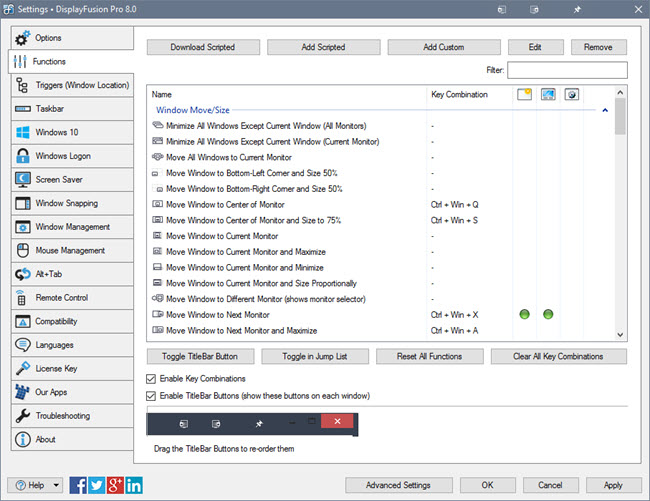Open the Our Apps tab
Viewport: 650px width, 501px height.
[72, 392]
